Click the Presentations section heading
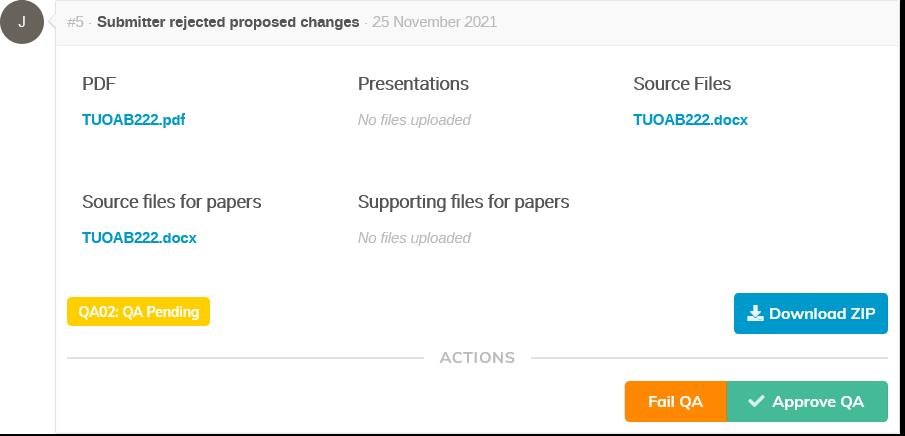The height and width of the screenshot is (436, 905). pyautogui.click(x=413, y=84)
